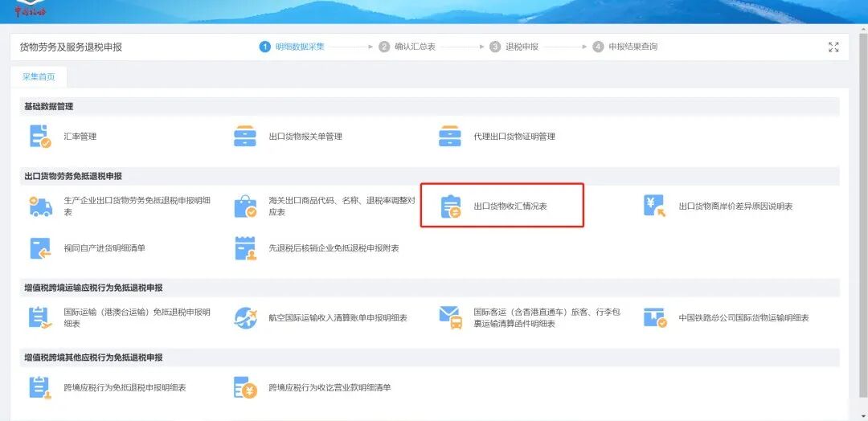This screenshot has width=868, height=421.
Task: Go to step 3 退税申报
Action: coord(514,47)
